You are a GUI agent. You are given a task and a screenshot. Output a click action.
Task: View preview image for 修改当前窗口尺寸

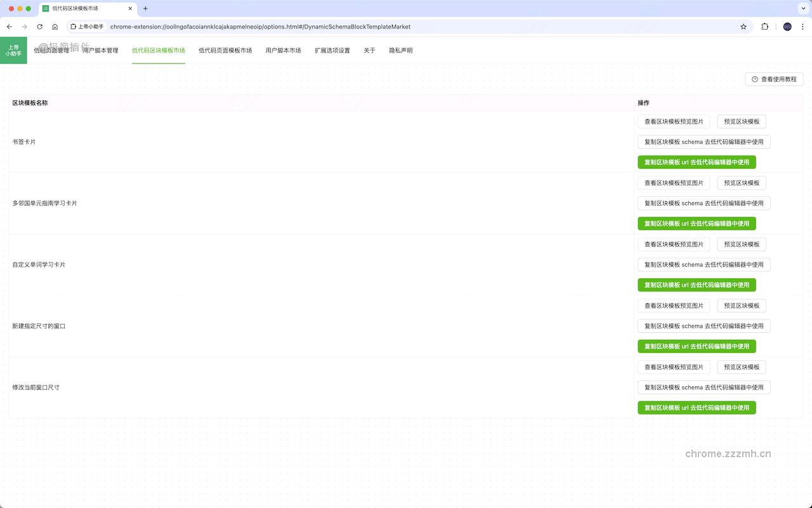point(674,367)
